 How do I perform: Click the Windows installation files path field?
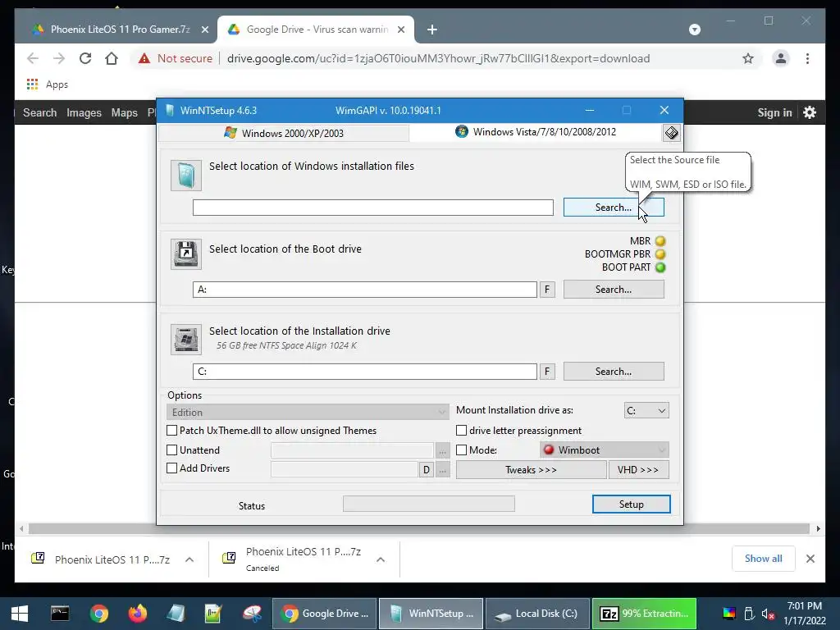pyautogui.click(x=373, y=208)
